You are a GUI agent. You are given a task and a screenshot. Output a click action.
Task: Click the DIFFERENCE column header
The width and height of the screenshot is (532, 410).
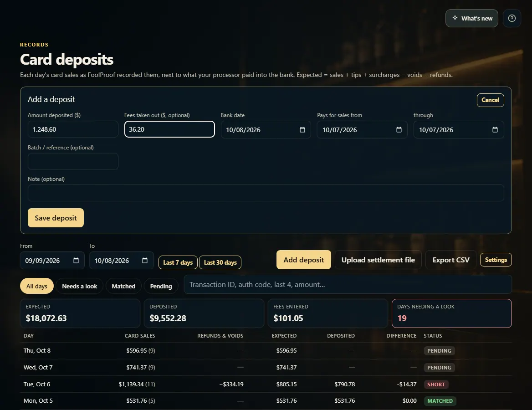[x=401, y=336]
